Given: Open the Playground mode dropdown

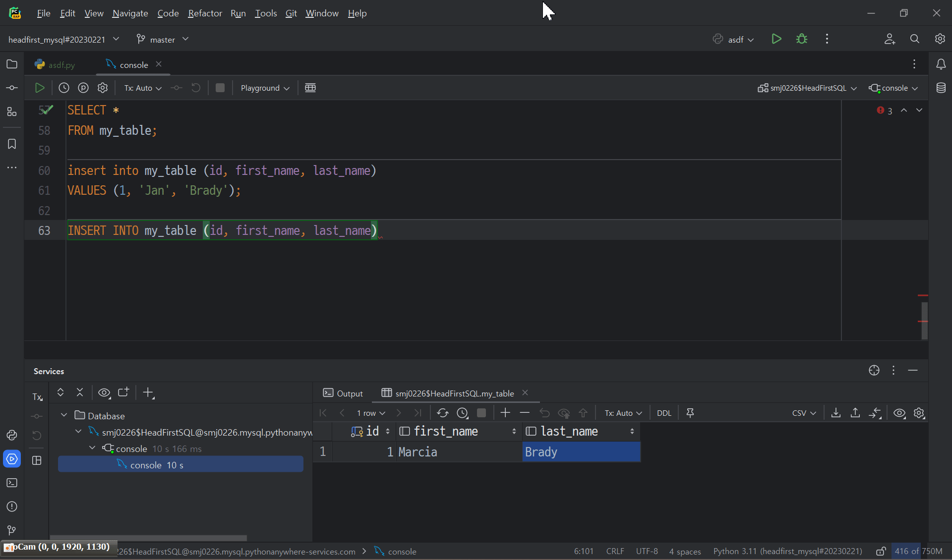Looking at the screenshot, I should coord(265,88).
